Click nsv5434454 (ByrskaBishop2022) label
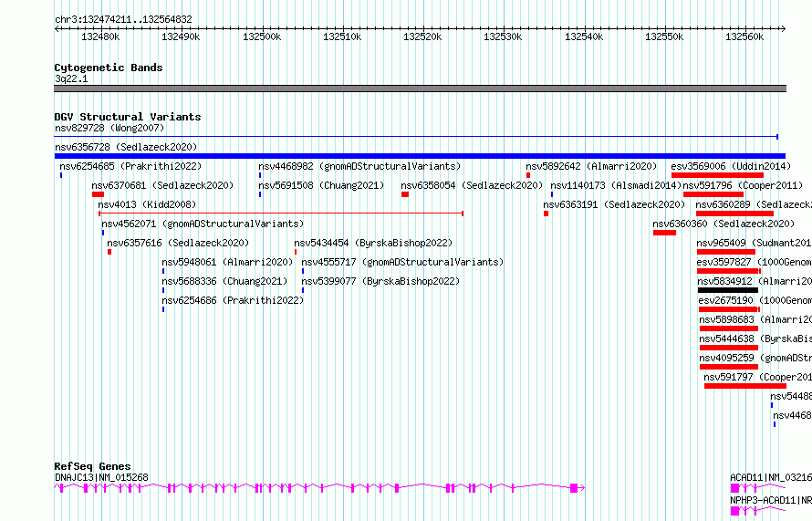This screenshot has height=521, width=812. click(x=373, y=243)
